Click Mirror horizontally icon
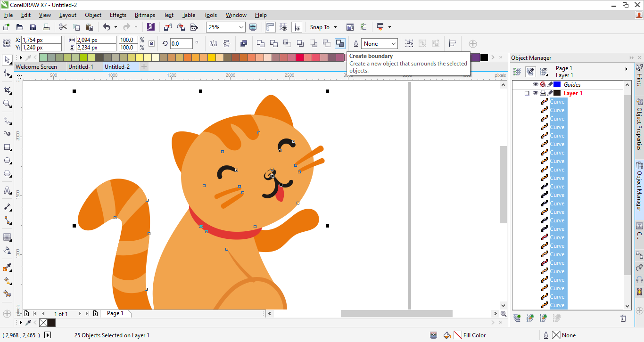Screen dimensions: 644x342 (x=213, y=44)
